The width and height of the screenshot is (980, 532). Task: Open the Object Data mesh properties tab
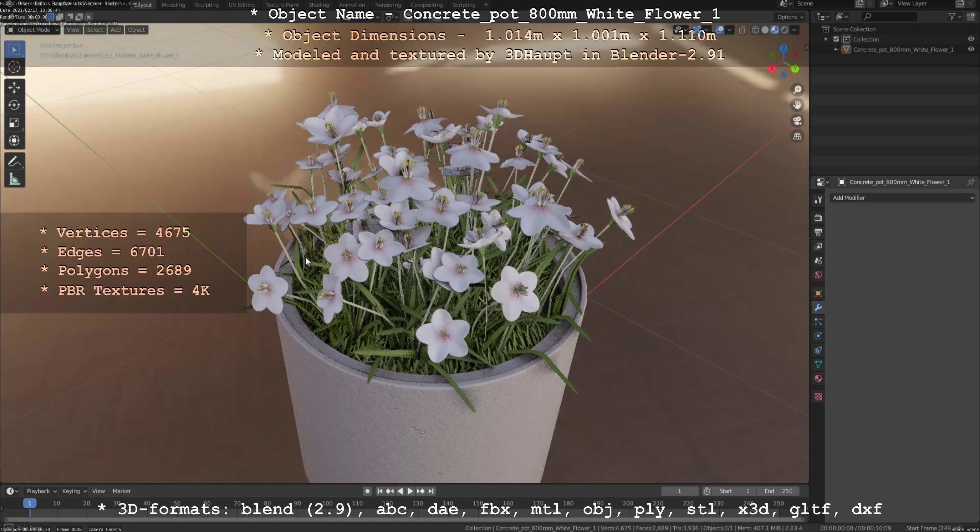pyautogui.click(x=818, y=364)
